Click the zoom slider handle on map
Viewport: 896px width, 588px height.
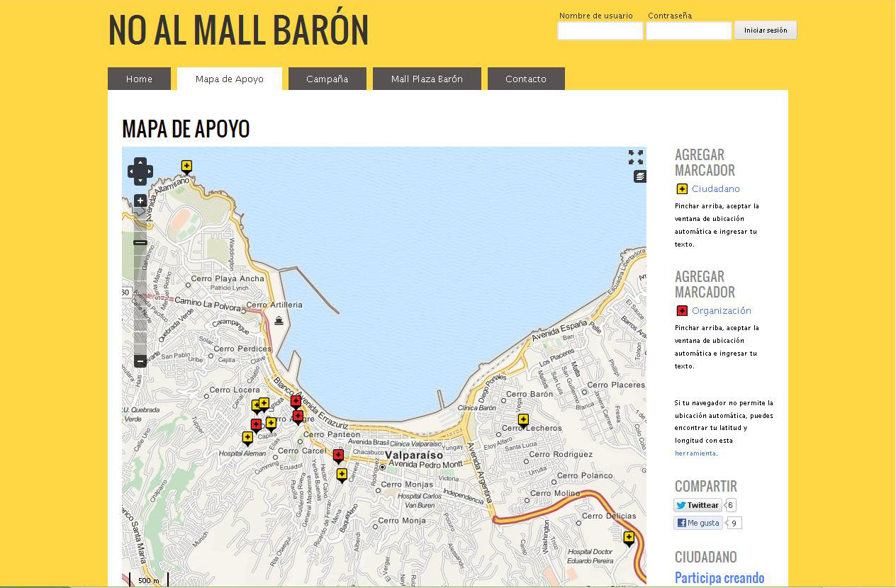[x=140, y=243]
